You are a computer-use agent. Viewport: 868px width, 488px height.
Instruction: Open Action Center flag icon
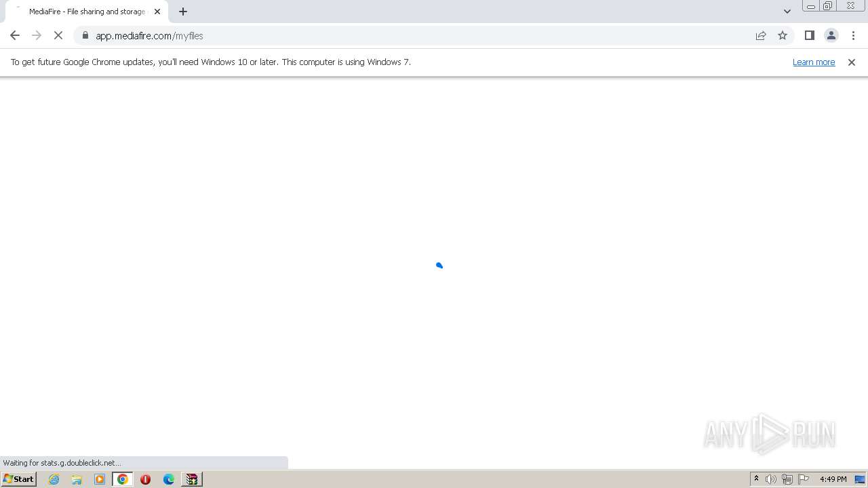(804, 479)
